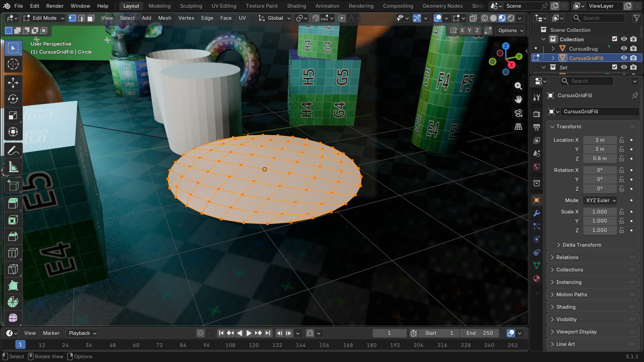Select the Add Cube tool
644x362 pixels.
point(13,186)
